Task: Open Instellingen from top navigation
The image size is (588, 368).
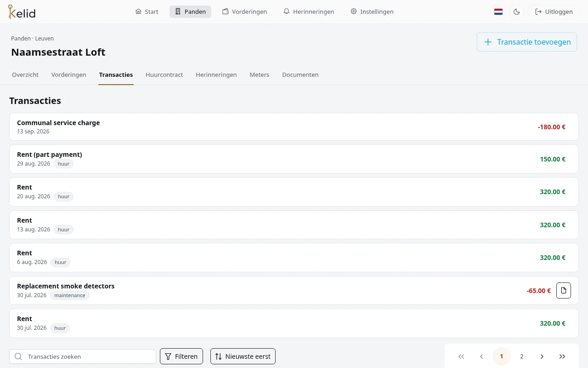Action: 372,11
